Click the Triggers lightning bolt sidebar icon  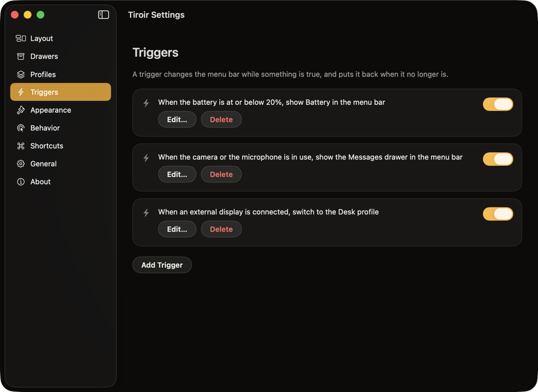[x=21, y=92]
